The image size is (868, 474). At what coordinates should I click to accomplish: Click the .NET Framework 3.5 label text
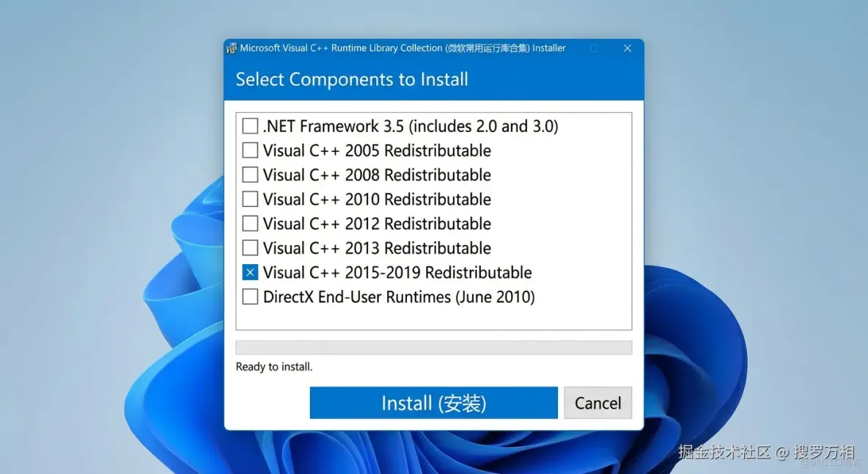[411, 125]
